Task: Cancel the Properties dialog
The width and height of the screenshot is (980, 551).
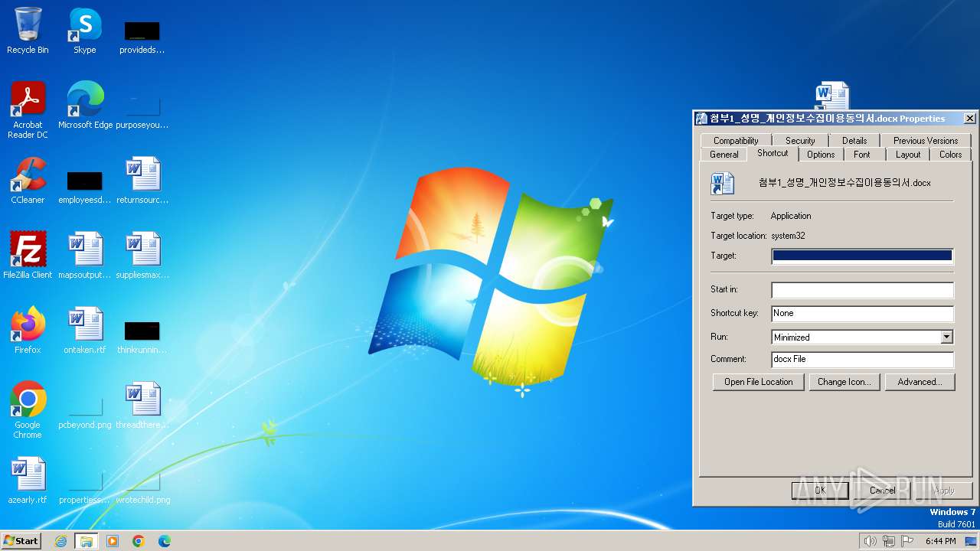Action: [x=882, y=491]
